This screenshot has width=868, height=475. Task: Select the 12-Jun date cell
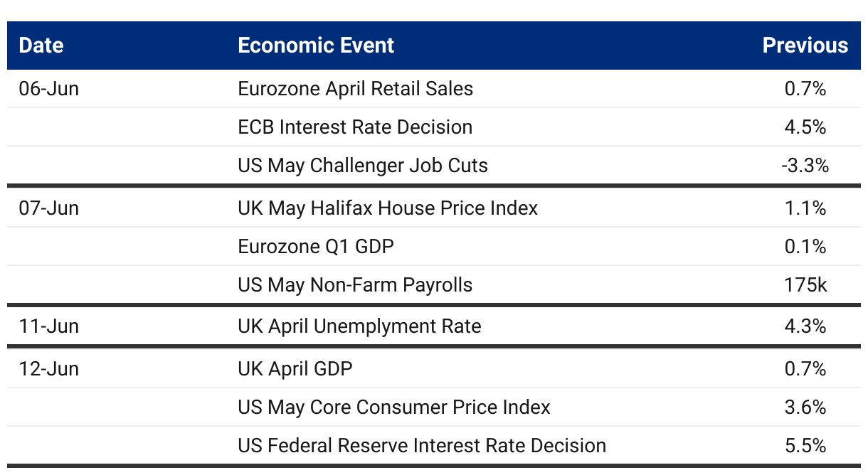(x=49, y=369)
